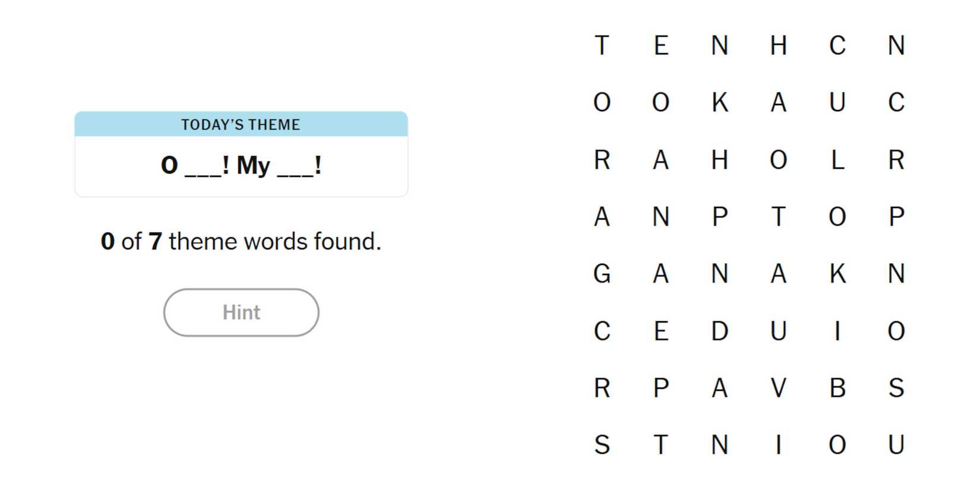Select the letter B in the grid

837,388
